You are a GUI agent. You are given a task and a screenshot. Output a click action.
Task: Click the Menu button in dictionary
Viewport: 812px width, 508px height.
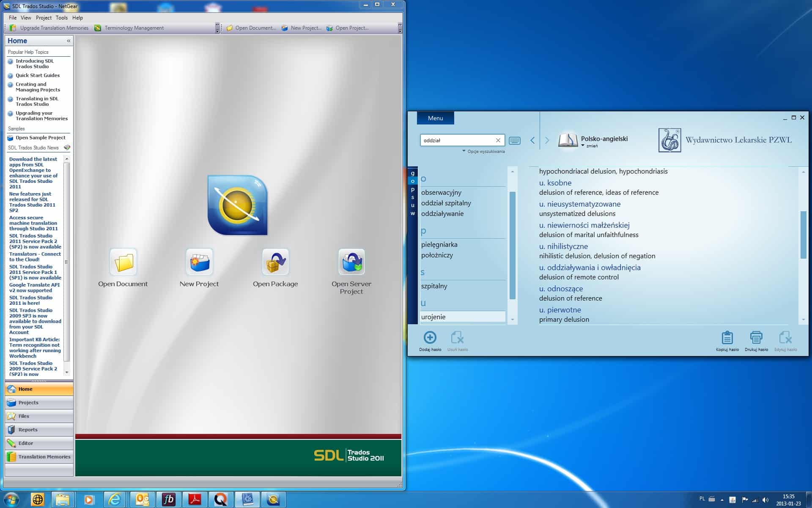435,118
